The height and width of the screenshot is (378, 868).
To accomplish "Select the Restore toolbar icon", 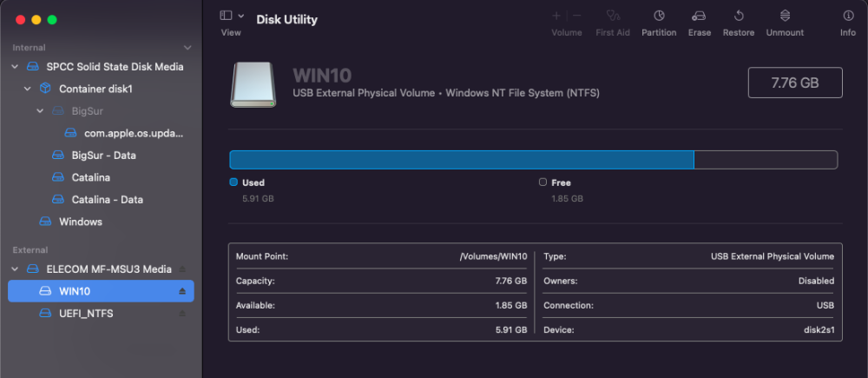I will tap(739, 16).
